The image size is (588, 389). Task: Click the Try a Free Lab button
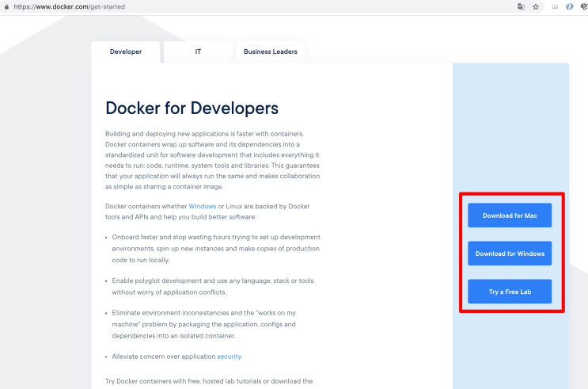click(x=510, y=292)
